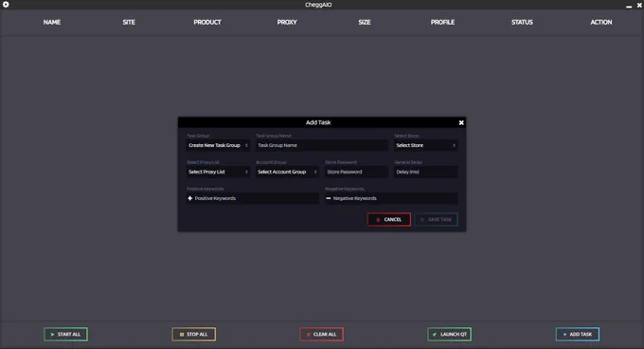Click the PROXY column header
Image resolution: width=644 pixels, height=349 pixels.
pos(287,22)
